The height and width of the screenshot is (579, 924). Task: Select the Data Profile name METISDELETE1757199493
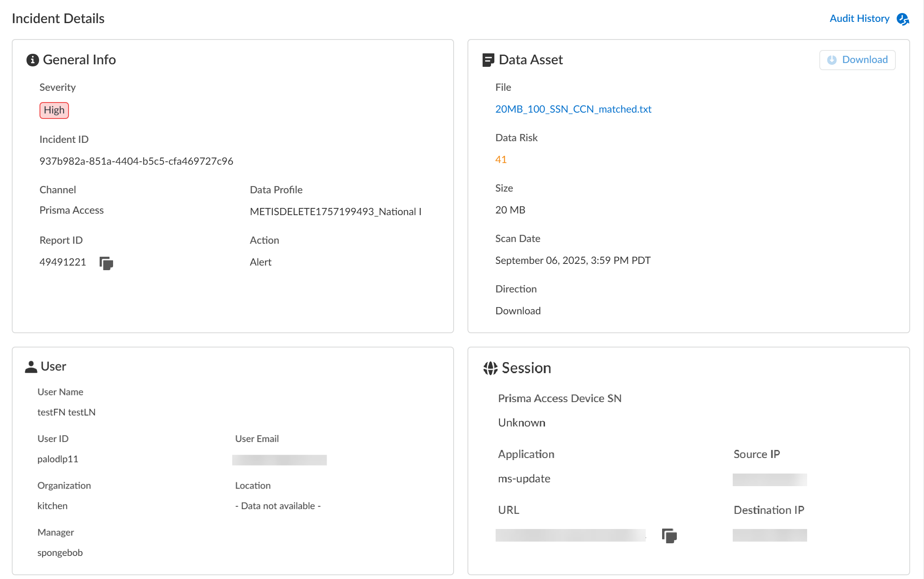point(336,211)
